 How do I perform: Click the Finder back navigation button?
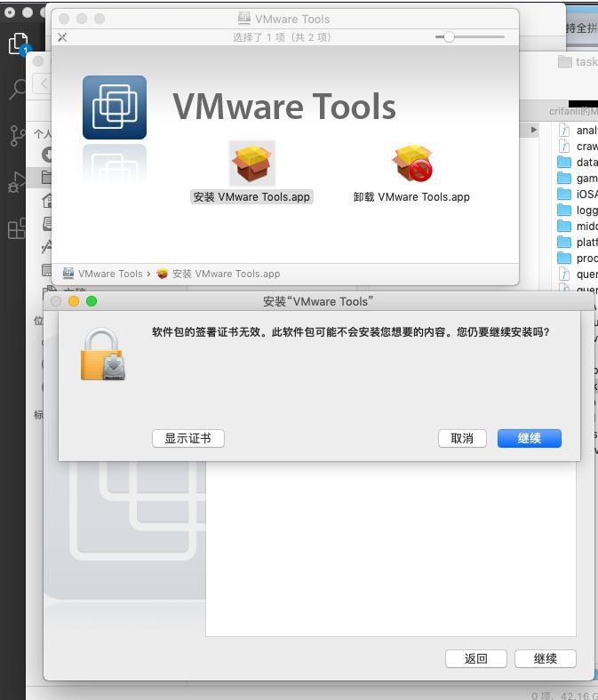coord(43,83)
